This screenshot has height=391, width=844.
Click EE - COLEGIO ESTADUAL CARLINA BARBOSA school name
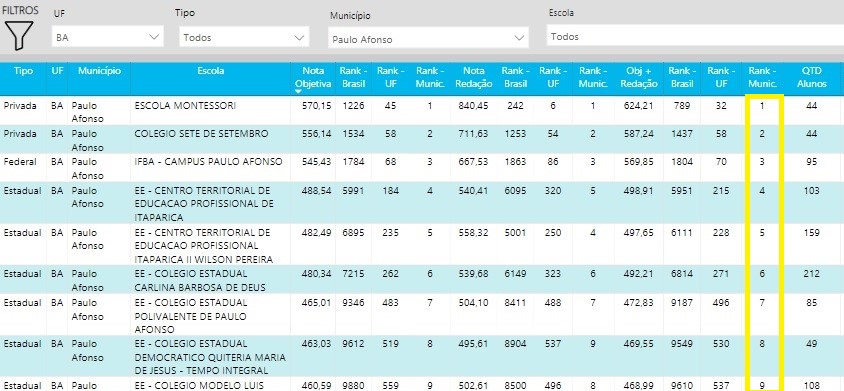[x=200, y=280]
